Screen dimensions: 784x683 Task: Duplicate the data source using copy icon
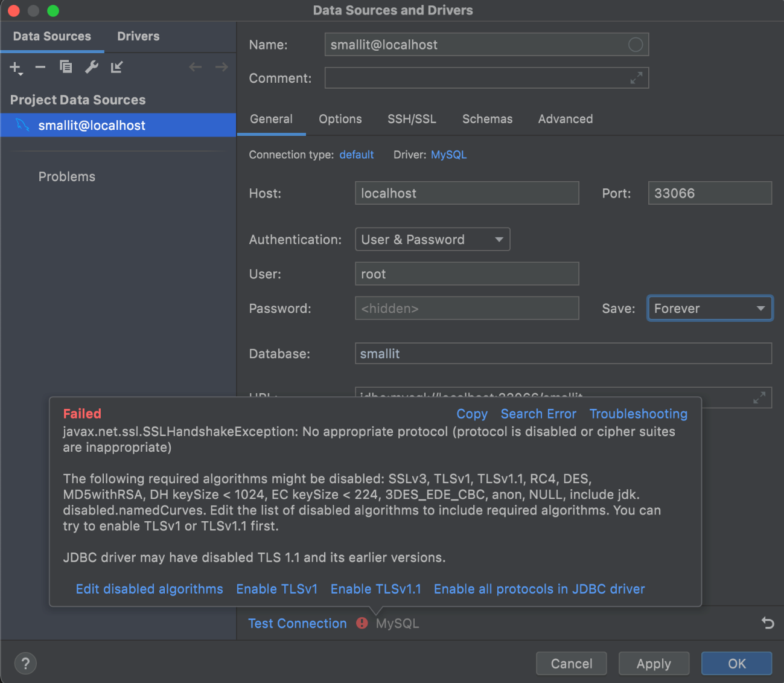click(66, 67)
